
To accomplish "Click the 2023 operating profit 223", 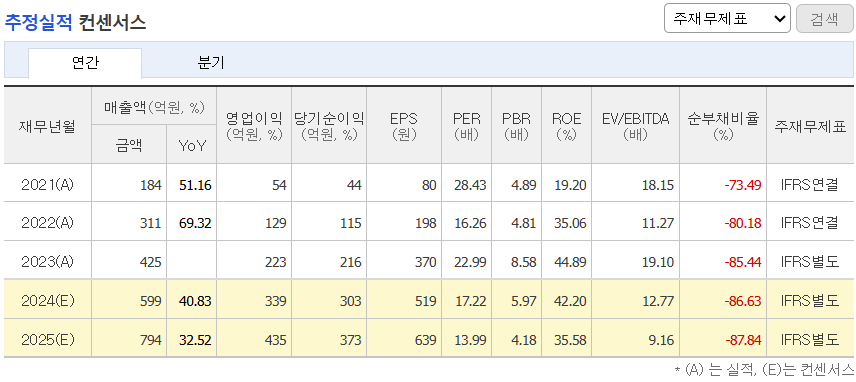I will tap(276, 263).
